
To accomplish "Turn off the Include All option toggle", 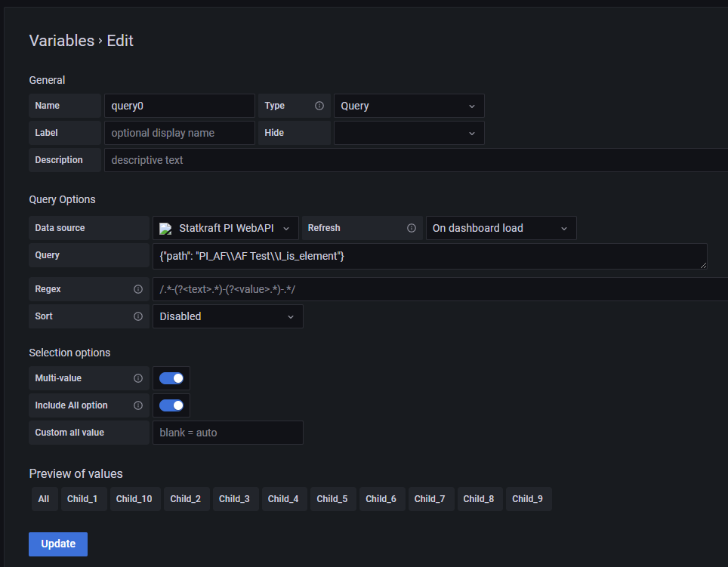I will coord(171,405).
